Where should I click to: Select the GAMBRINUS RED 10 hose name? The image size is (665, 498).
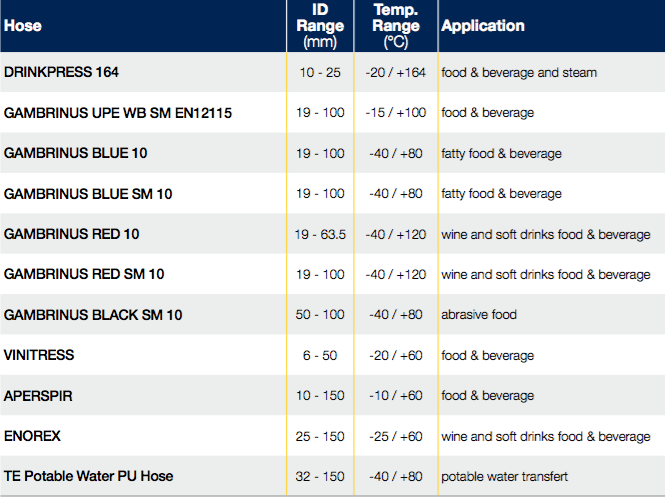pos(72,234)
